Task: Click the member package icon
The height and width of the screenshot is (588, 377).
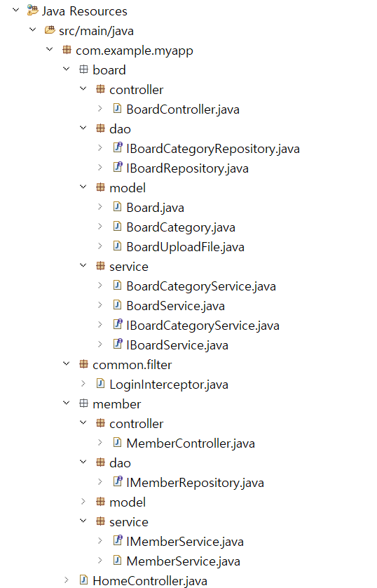Action: pyautogui.click(x=83, y=403)
